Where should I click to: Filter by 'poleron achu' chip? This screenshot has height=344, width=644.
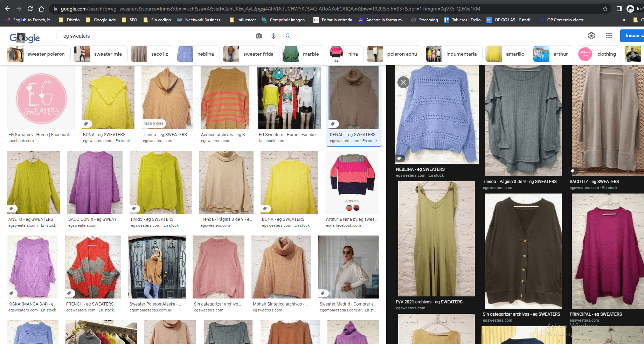click(x=395, y=54)
